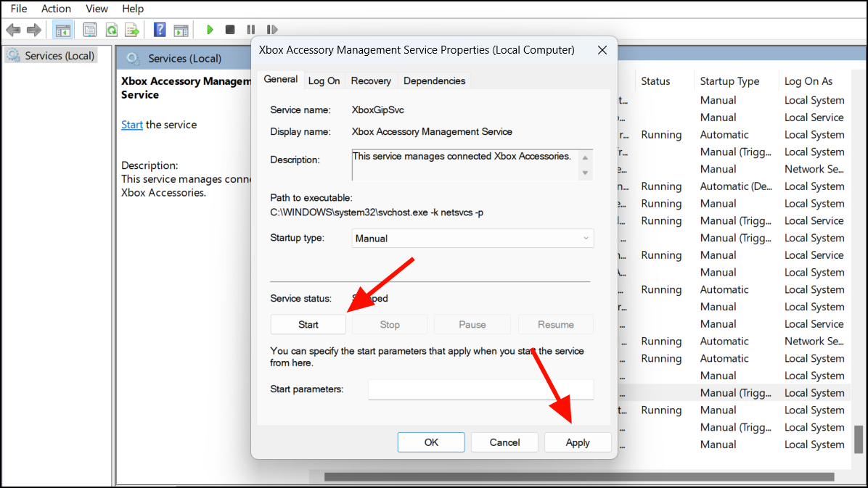Click the first Network Se... log on cell
Viewport: 868px width, 488px height.
pos(814,169)
